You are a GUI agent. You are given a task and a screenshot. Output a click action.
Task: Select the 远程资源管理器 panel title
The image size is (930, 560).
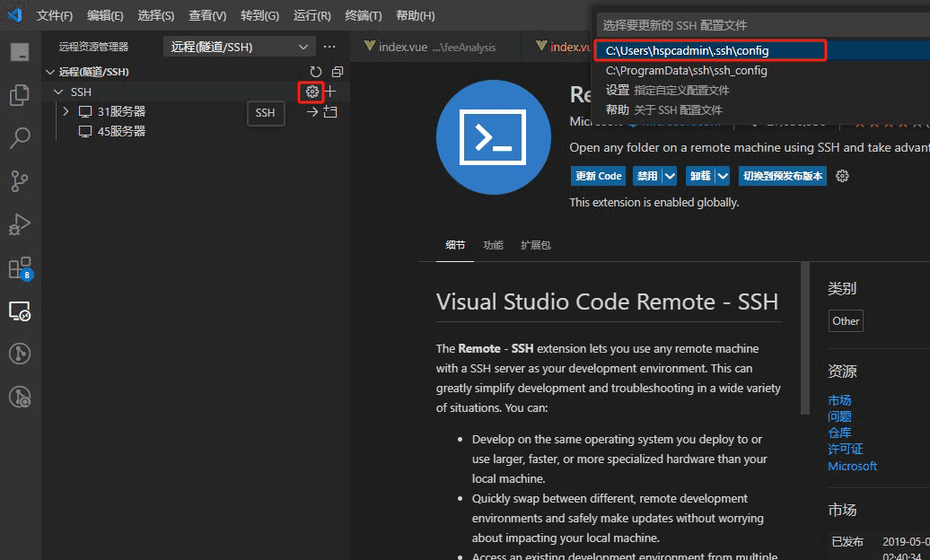coord(93,47)
